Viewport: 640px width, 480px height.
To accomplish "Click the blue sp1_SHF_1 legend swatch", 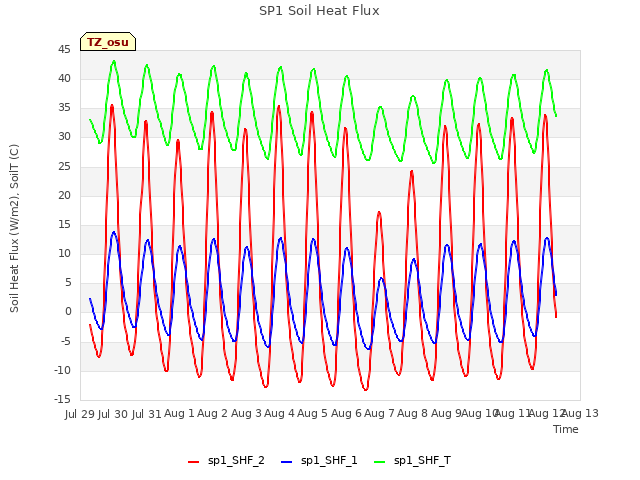I will click(287, 462).
